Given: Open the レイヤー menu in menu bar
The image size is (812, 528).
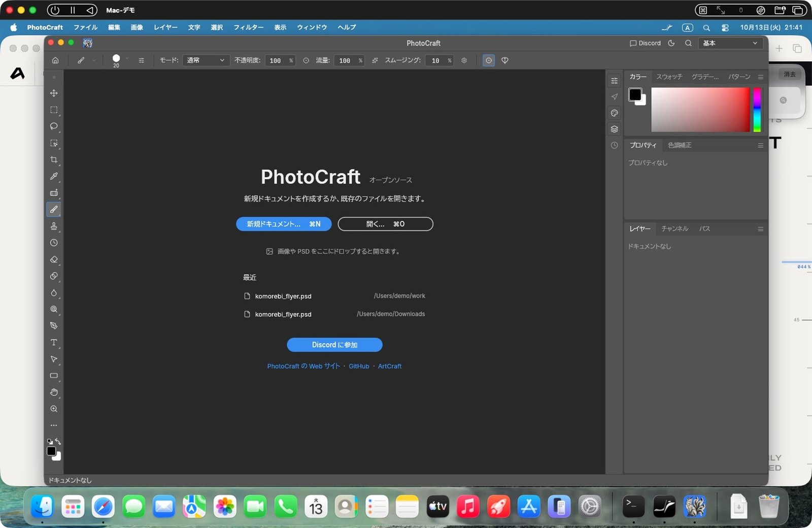Looking at the screenshot, I should [166, 27].
